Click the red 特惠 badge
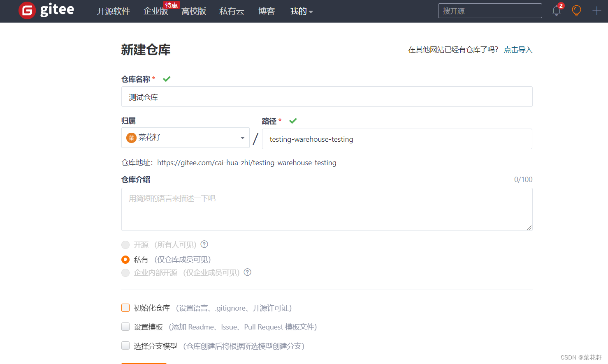Screen dimensions: 608x364 (172, 5)
